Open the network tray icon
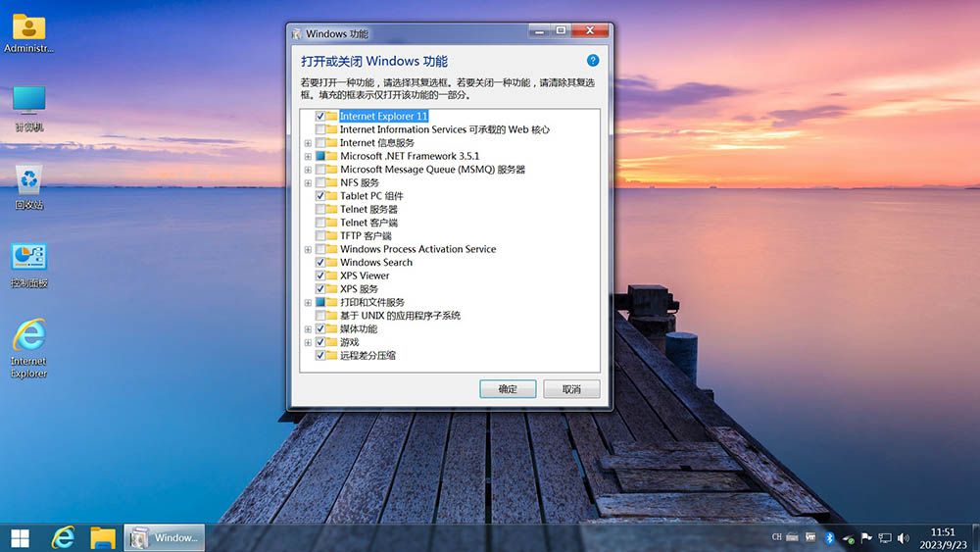This screenshot has width=980, height=552. coord(884,537)
